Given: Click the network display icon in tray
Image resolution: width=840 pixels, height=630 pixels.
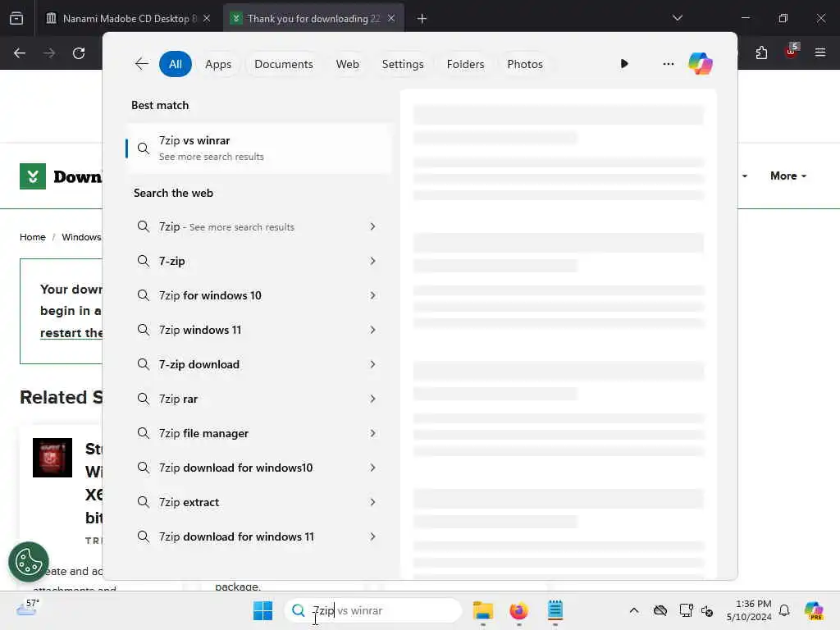Looking at the screenshot, I should pos(686,610).
